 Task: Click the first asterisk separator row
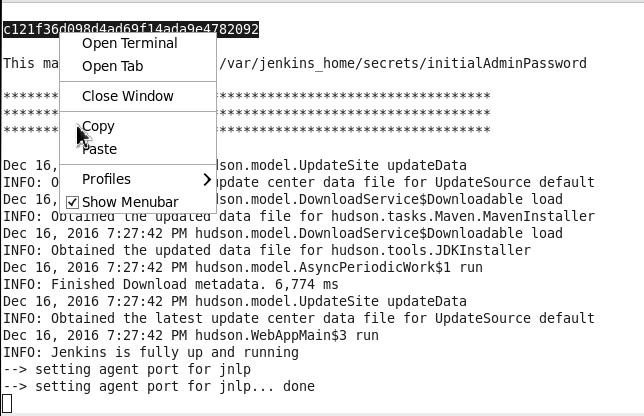(247, 96)
